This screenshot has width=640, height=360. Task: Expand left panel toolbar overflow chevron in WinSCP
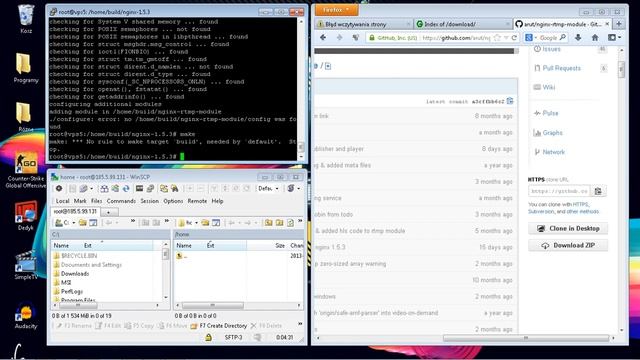(x=133, y=221)
